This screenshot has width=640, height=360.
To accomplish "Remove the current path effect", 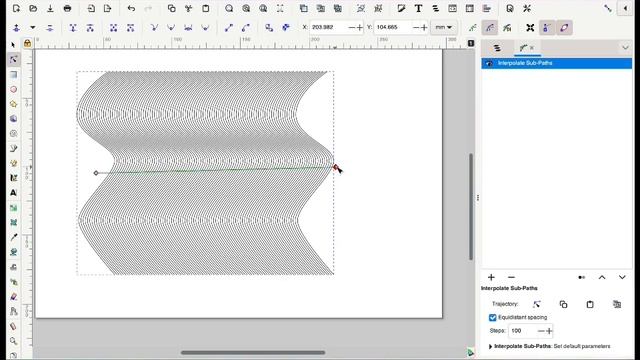I will click(511, 277).
